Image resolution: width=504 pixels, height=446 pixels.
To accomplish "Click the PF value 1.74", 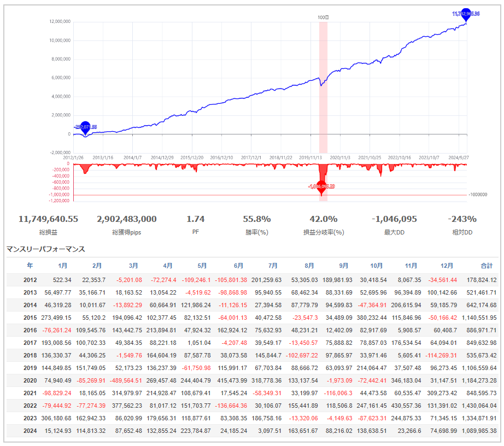I will (195, 219).
